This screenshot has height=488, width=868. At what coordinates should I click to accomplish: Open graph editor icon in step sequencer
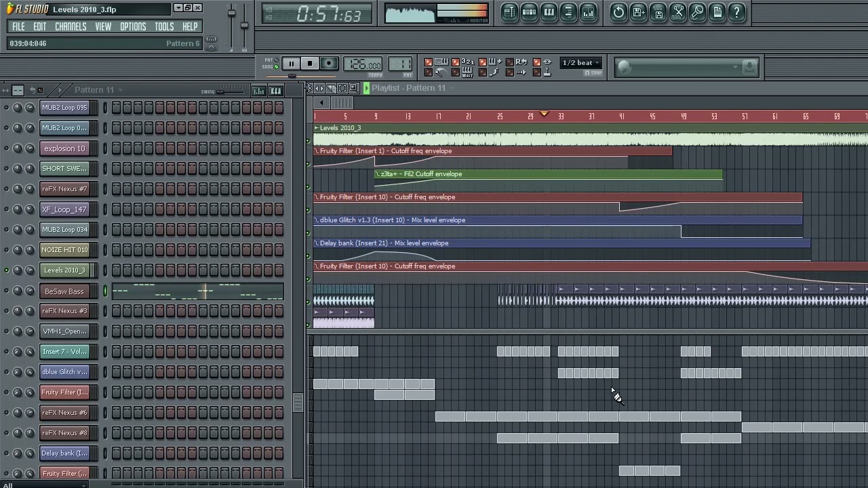pos(258,91)
